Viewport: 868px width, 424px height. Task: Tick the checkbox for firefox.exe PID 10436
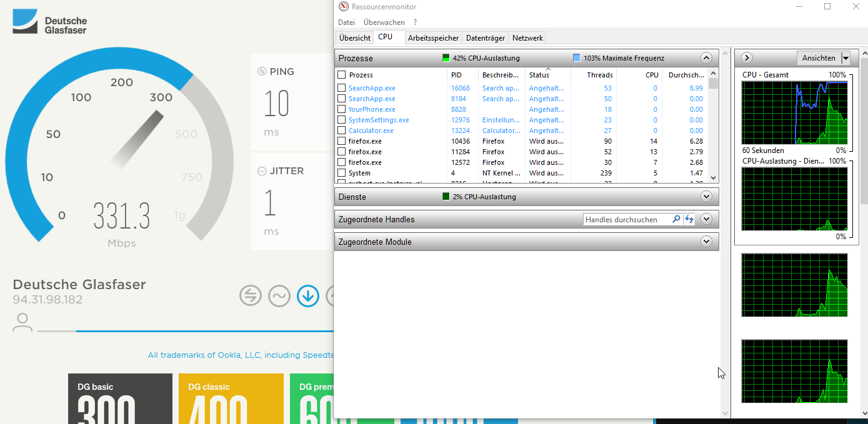[x=342, y=141]
